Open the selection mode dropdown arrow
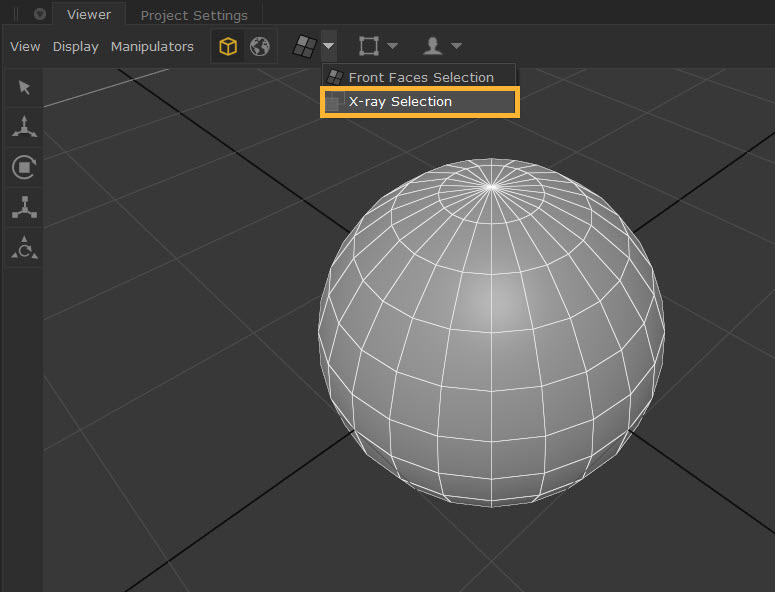 328,46
